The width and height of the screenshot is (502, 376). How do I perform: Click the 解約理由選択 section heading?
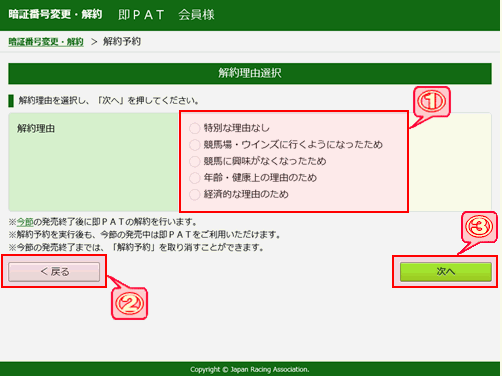250,73
